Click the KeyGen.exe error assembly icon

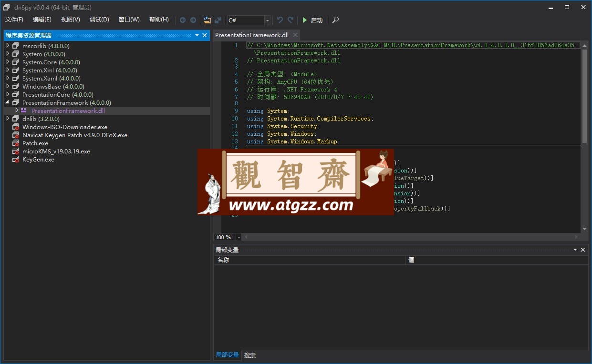(16, 160)
